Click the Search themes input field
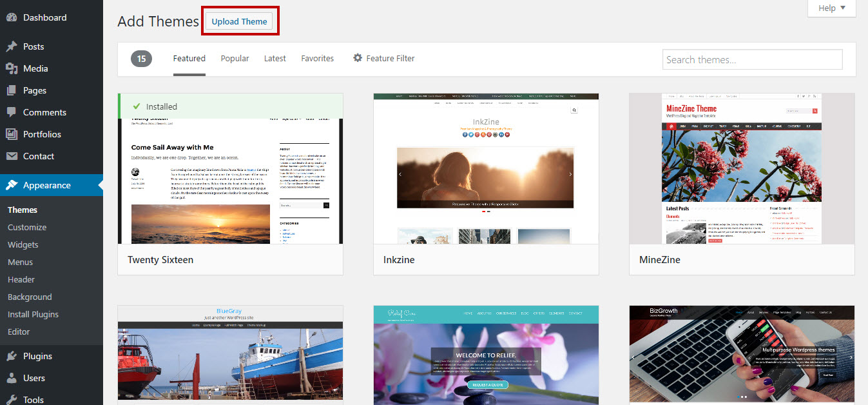Image resolution: width=868 pixels, height=405 pixels. 752,59
